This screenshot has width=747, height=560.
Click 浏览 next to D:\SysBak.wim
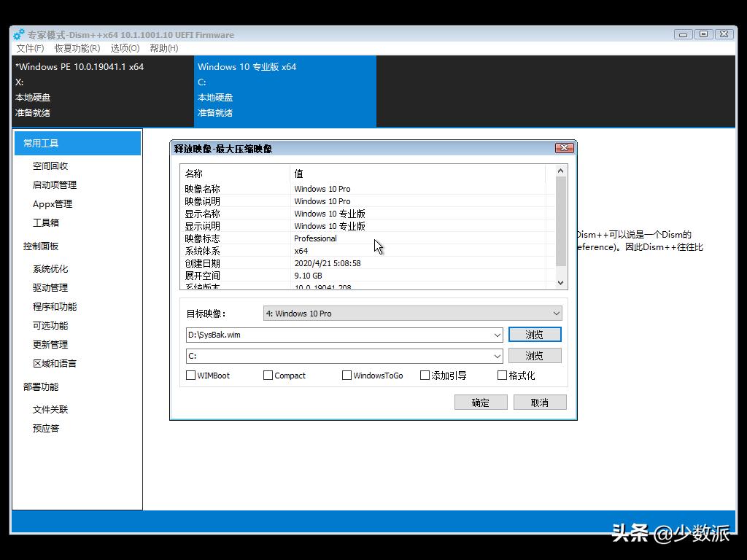coord(535,334)
